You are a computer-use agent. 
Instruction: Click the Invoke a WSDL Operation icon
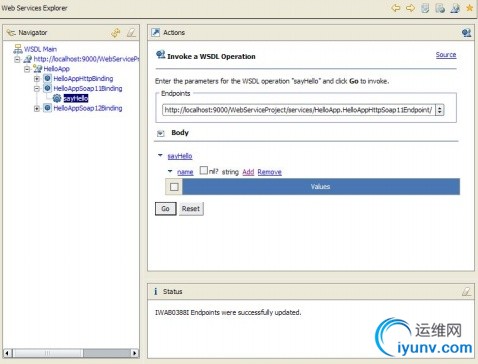161,54
